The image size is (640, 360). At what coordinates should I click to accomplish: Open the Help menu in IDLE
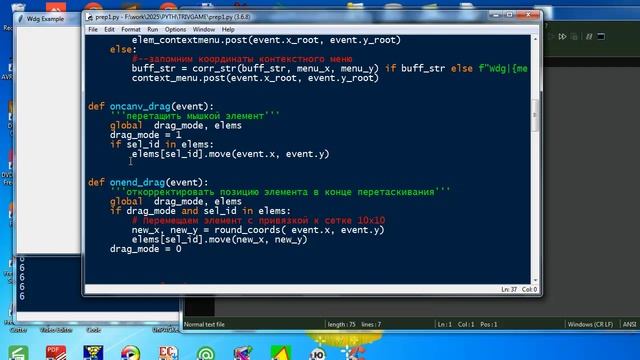[x=228, y=29]
